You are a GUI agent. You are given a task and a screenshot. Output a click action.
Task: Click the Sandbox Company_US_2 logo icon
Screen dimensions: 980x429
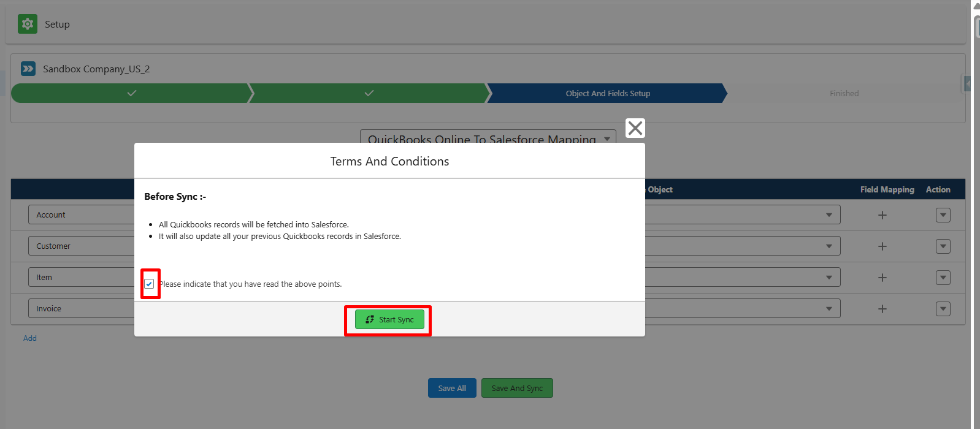[28, 69]
